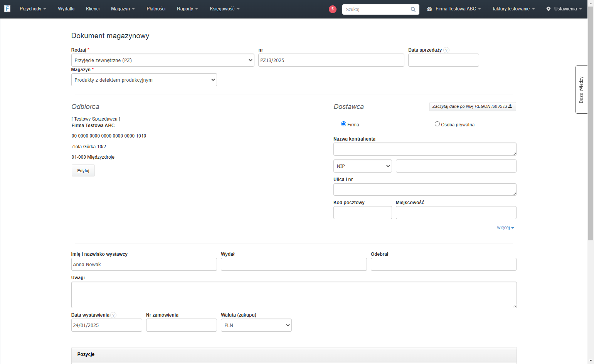This screenshot has height=364, width=594.
Task: Click the Edytuj button
Action: pos(83,171)
